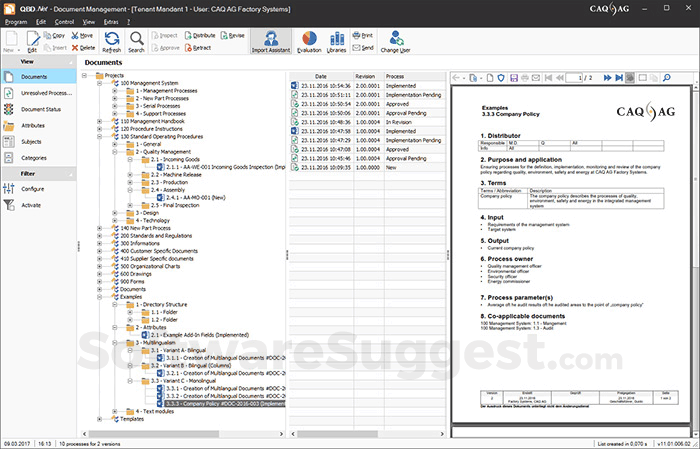The width and height of the screenshot is (700, 449).
Task: Click the revision list horizontal scrollbar
Action: pyautogui.click(x=338, y=434)
